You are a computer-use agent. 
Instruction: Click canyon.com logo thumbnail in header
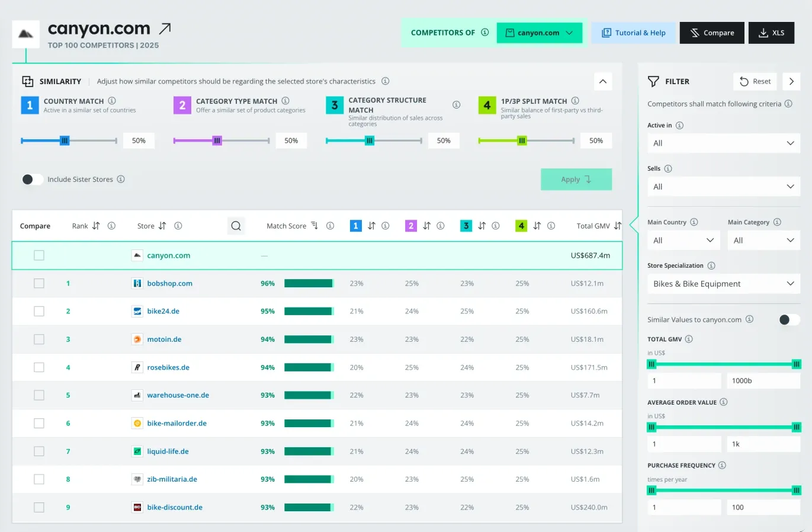tap(26, 34)
